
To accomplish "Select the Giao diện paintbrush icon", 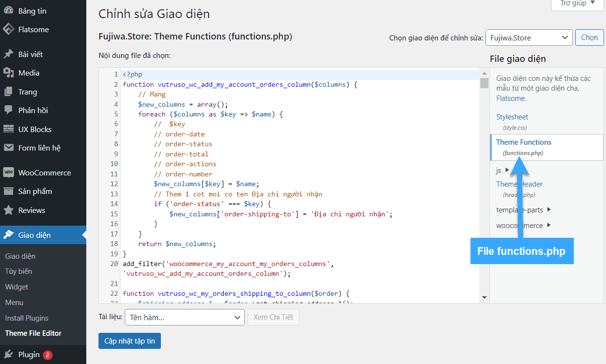I will (x=9, y=234).
